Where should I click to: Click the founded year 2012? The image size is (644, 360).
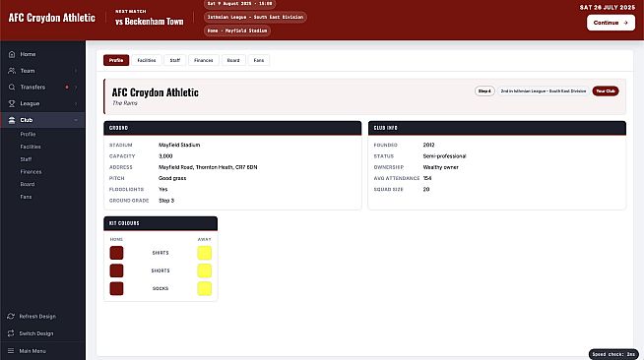(428, 145)
